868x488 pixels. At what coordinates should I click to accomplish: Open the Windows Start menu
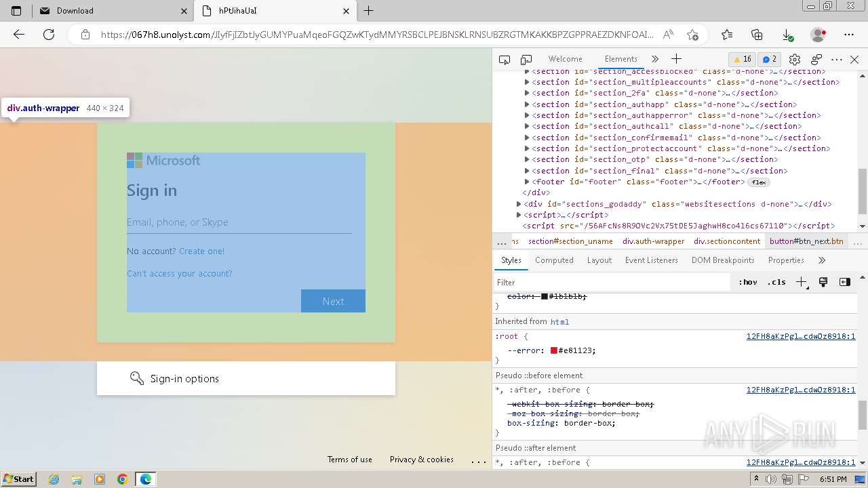click(19, 479)
